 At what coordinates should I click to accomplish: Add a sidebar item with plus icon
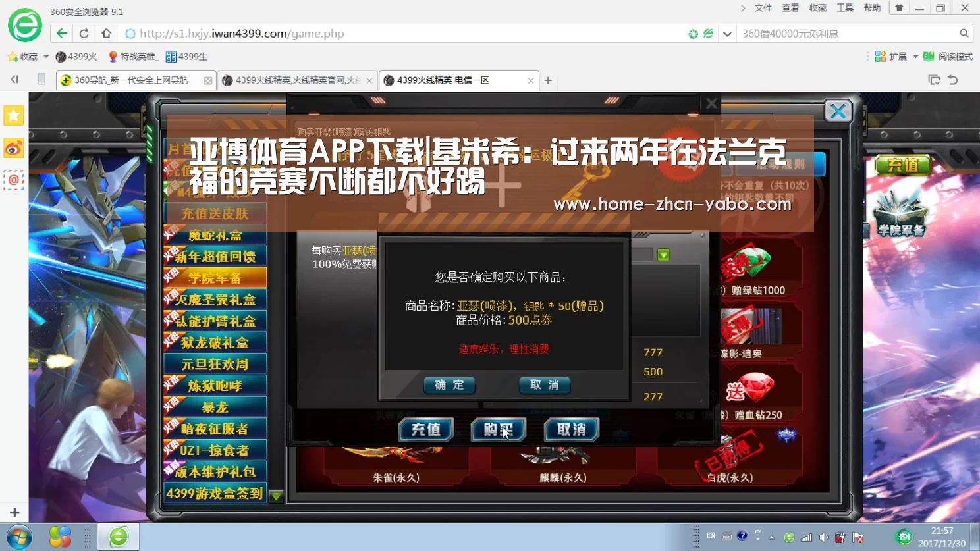[x=14, y=512]
